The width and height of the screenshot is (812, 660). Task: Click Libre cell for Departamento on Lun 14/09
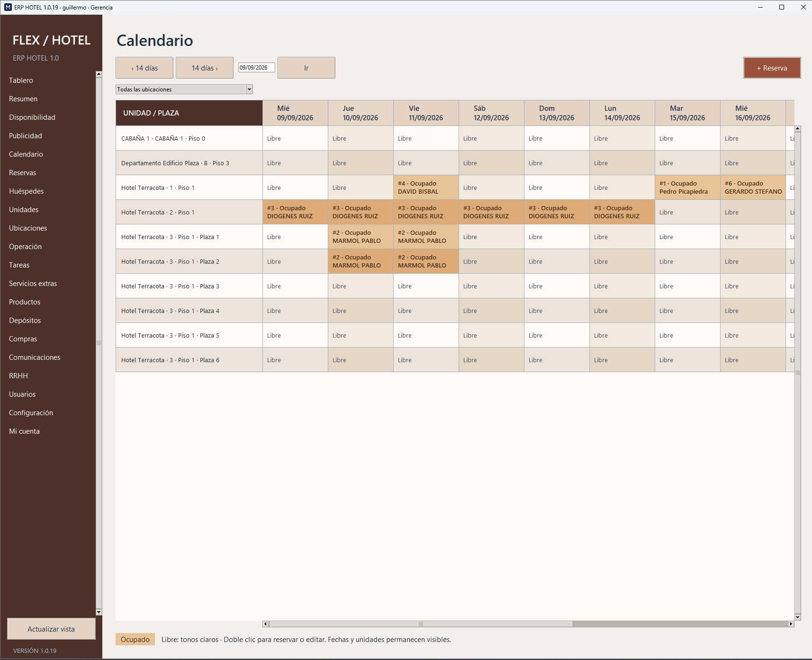tap(622, 163)
